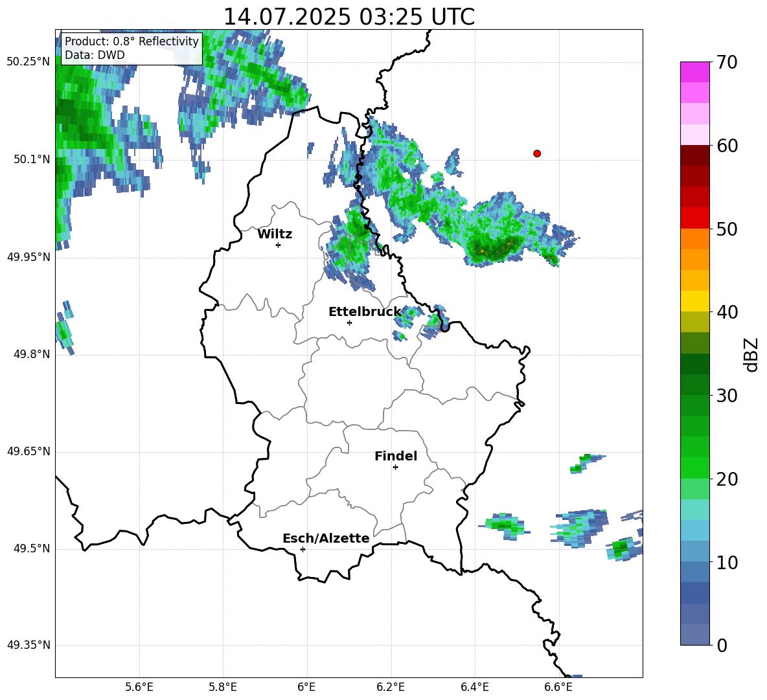Click the magenta swatch just under the 70 dBZ tick
This screenshot has width=767, height=700.
[694, 73]
